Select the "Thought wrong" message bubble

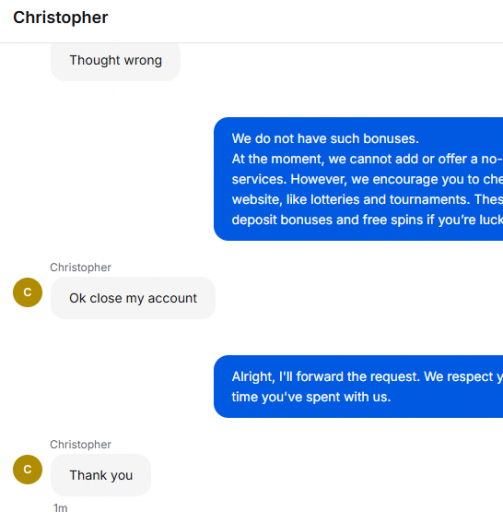tap(116, 61)
